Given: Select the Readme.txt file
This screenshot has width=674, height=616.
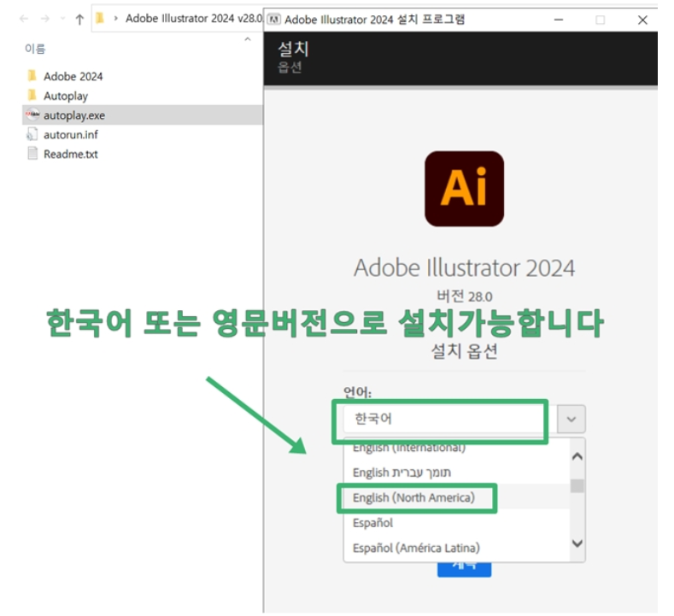Looking at the screenshot, I should click(x=70, y=155).
